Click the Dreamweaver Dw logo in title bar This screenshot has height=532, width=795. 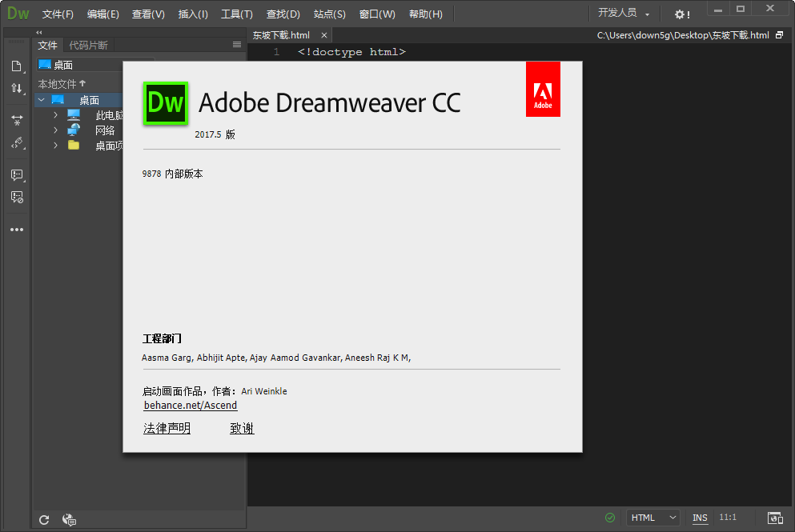18,13
